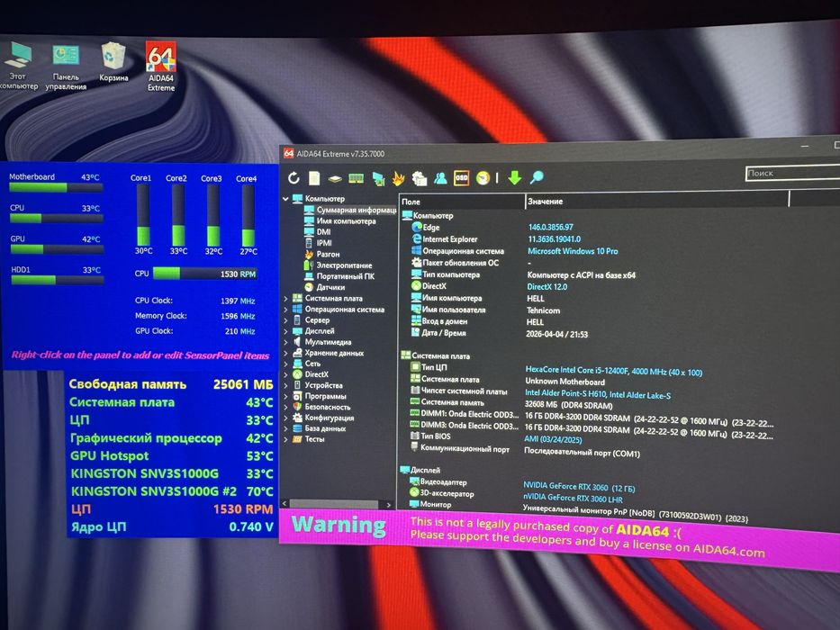Click the Core1 vertical temperature bar

(x=143, y=215)
